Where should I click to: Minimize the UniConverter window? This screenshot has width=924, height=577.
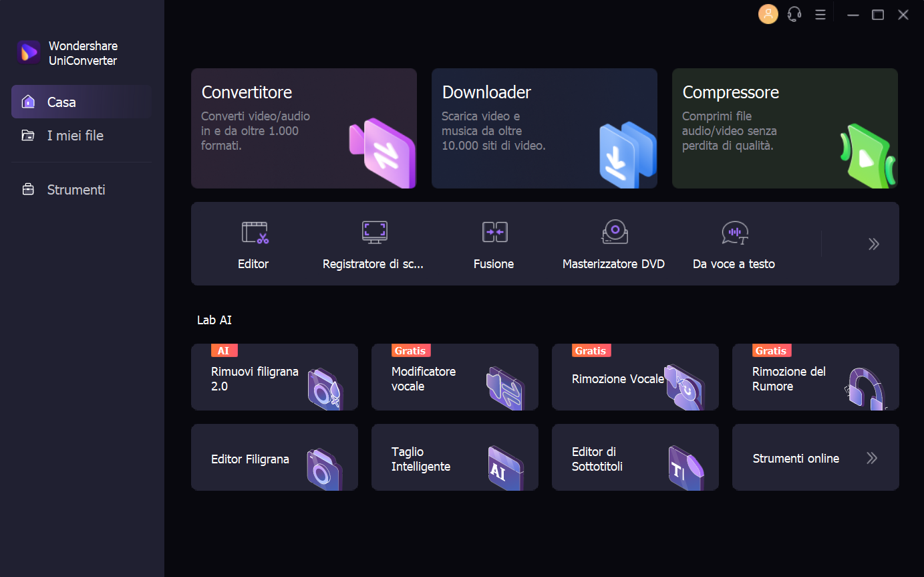coord(853,15)
